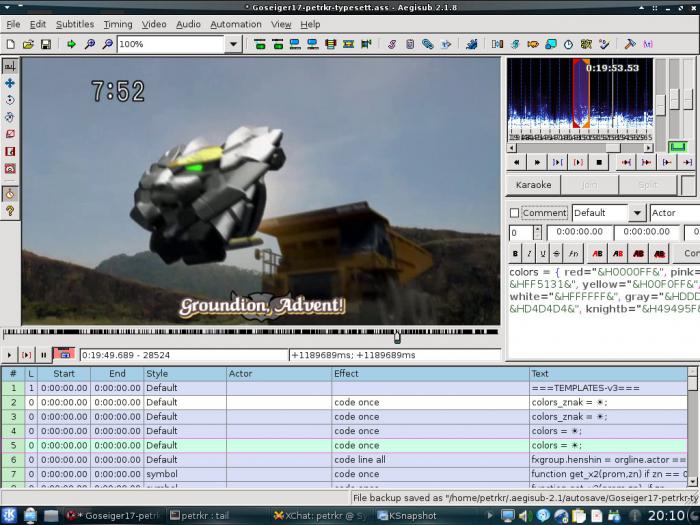Click the Actor input field
This screenshot has height=525, width=700.
[675, 213]
